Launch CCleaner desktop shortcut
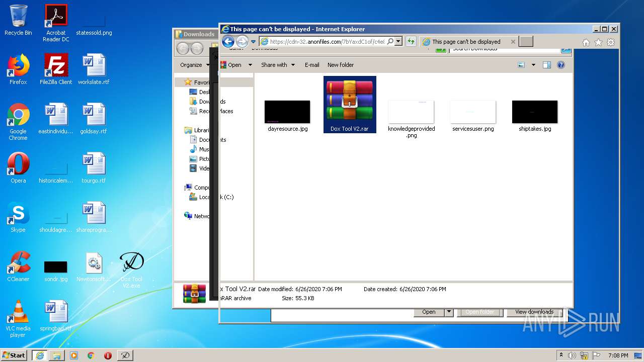 [18, 266]
